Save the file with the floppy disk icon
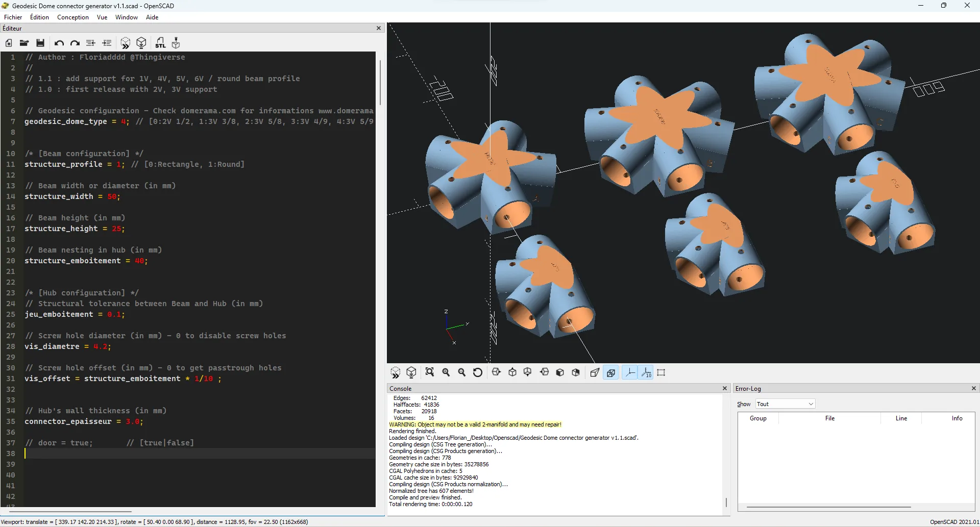980x527 pixels. (x=40, y=43)
